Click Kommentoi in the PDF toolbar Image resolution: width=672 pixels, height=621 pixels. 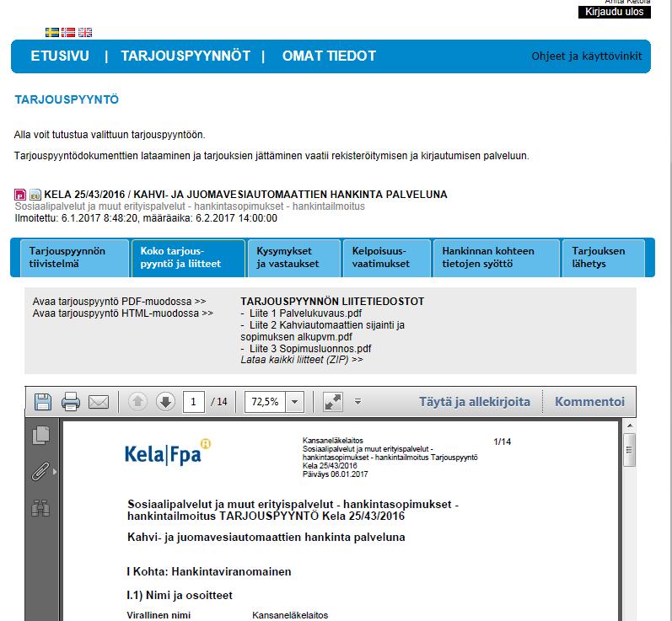coord(589,402)
